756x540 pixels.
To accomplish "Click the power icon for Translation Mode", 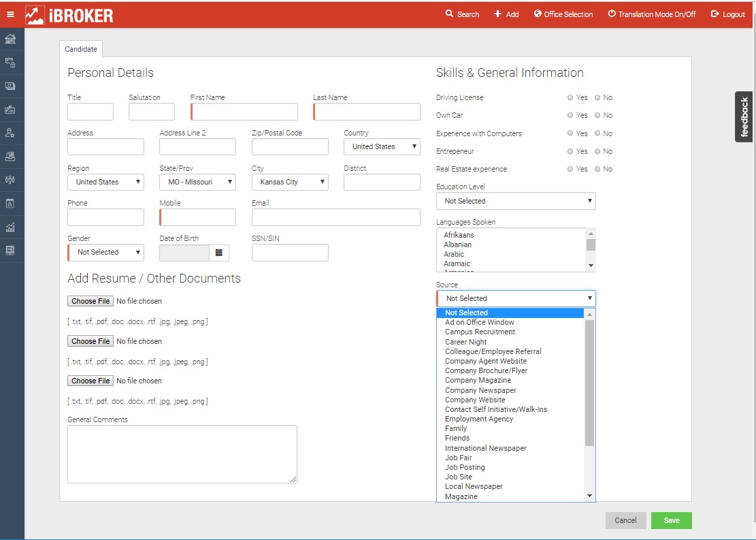I will pyautogui.click(x=611, y=14).
